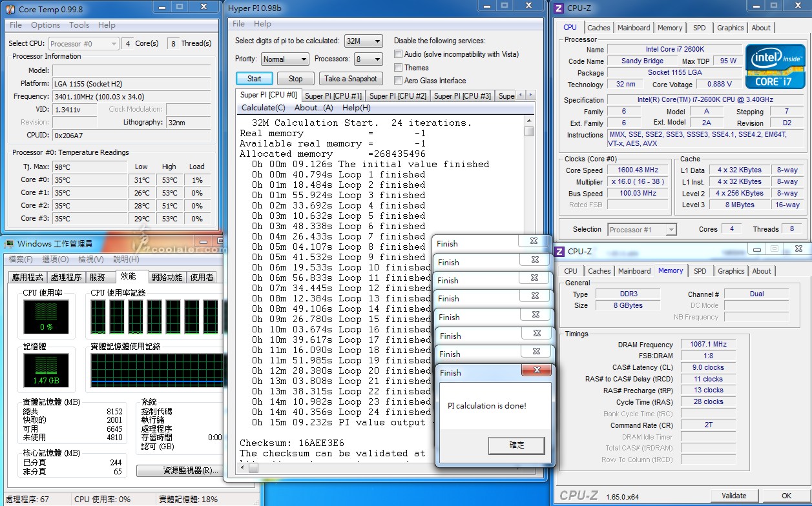Select the Super PI [CPU #0] tab
Viewport: 812px width, 506px height.
coord(269,95)
